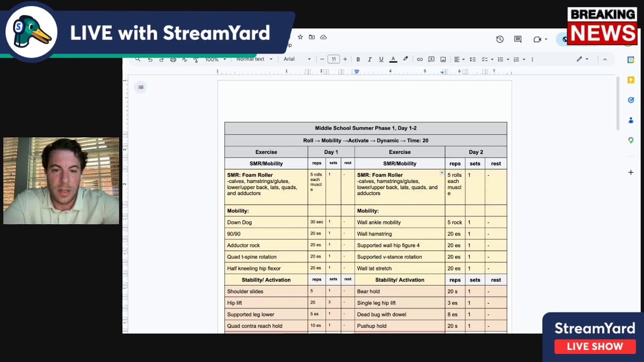Show the document outline
The height and width of the screenshot is (362, 644).
click(141, 87)
